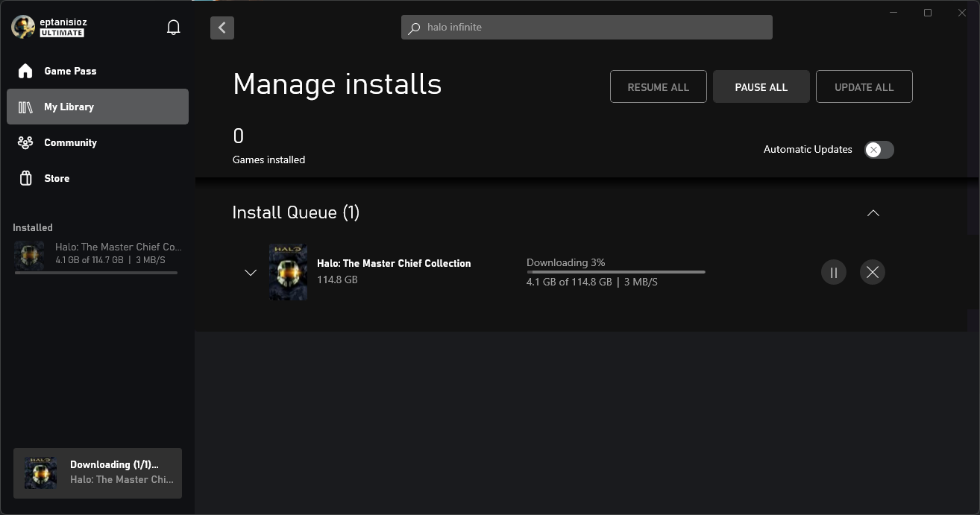Click the UPDATE ALL button
This screenshot has width=980, height=515.
(864, 86)
